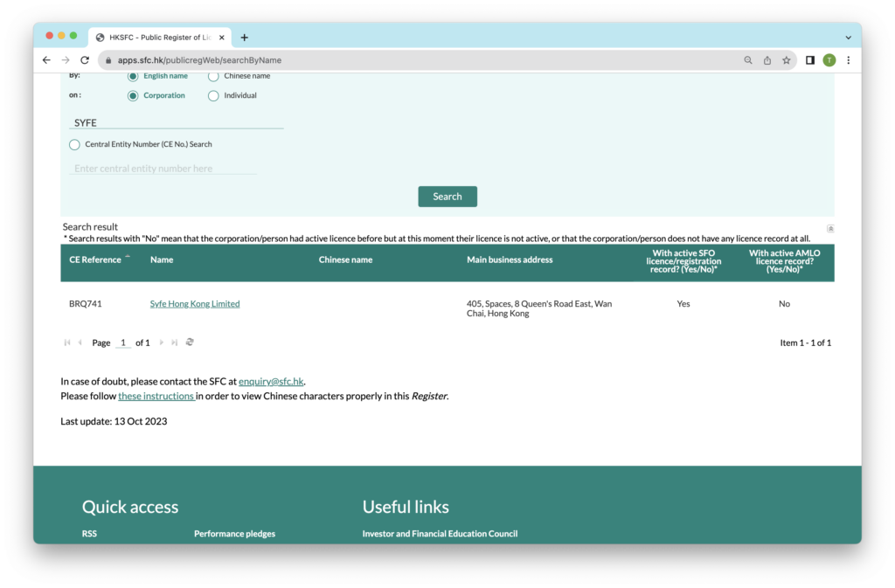This screenshot has width=895, height=588.
Task: Expand the tab search chevron
Action: pyautogui.click(x=848, y=38)
